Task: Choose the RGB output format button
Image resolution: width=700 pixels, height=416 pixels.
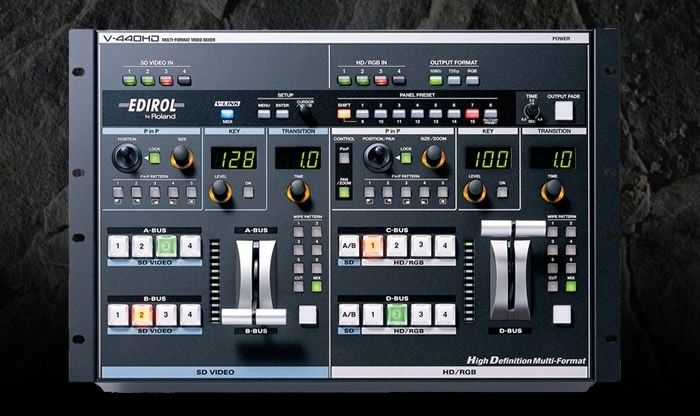Action: click(472, 81)
